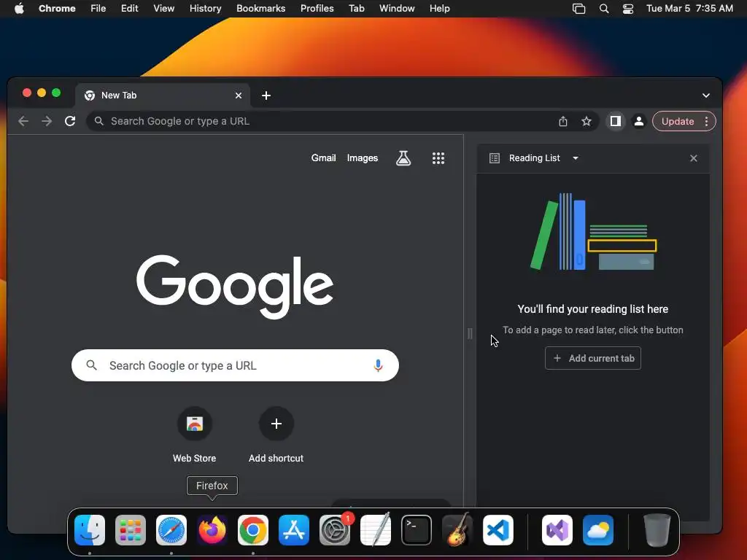Viewport: 747px width, 560px height.
Task: Open the Profiles menu
Action: [317, 9]
